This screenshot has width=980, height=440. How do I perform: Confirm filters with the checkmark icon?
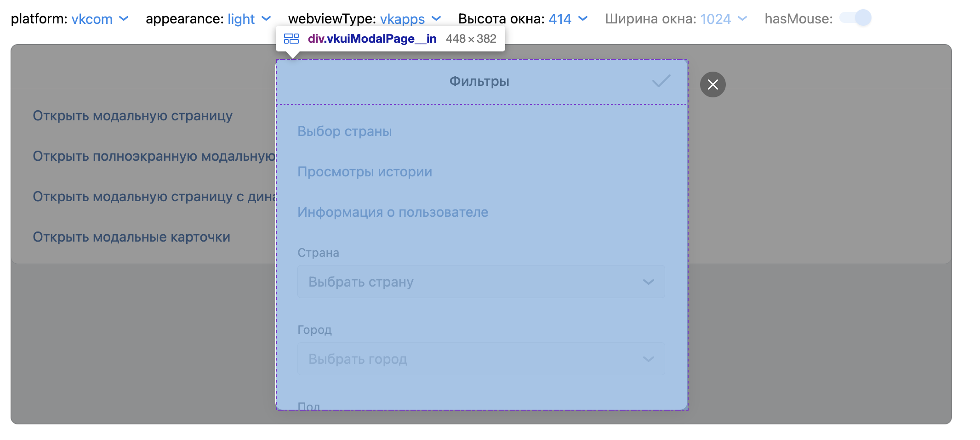[661, 81]
